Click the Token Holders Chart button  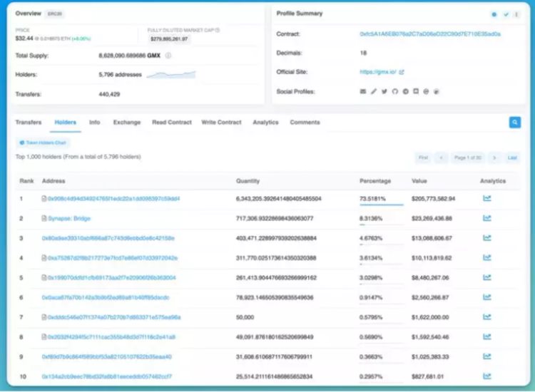[x=43, y=143]
